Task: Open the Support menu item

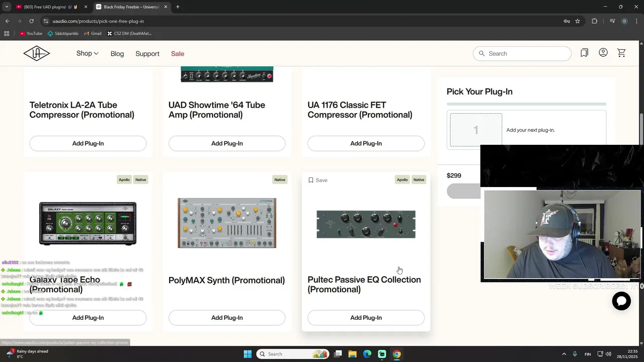Action: pos(147,54)
